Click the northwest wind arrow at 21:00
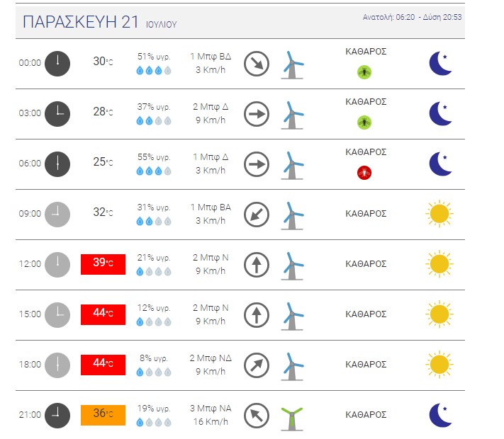 [257, 416]
